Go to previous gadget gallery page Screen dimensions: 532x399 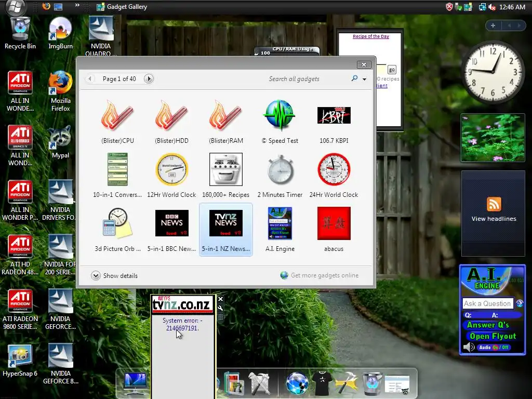pyautogui.click(x=90, y=79)
